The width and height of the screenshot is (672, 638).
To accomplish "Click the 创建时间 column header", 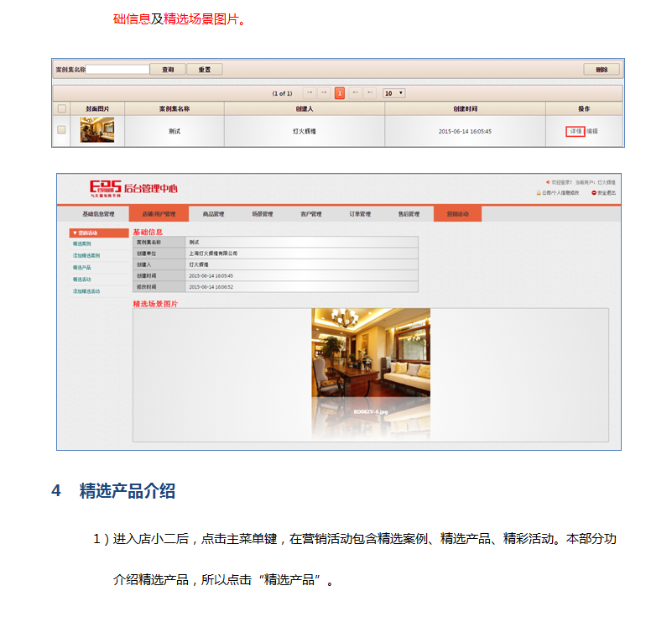I will [x=465, y=109].
